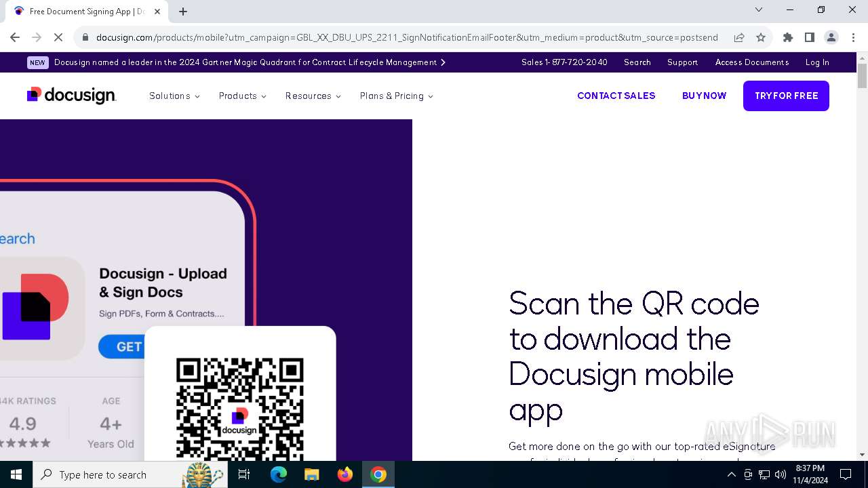The width and height of the screenshot is (868, 488).
Task: Open Access Documents link
Action: tap(752, 62)
